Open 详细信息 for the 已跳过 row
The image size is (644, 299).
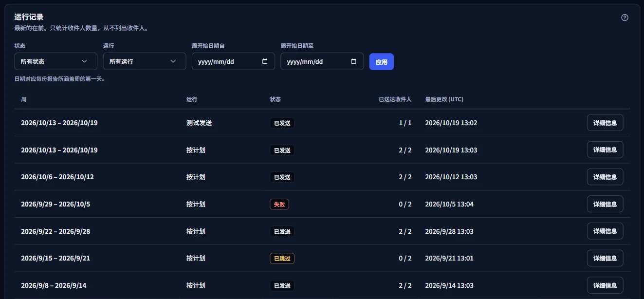605,258
